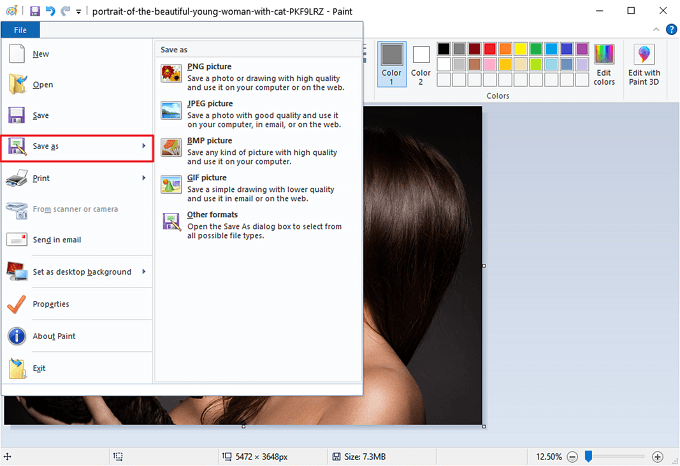Click the canvas right-edge resize handle

[484, 266]
